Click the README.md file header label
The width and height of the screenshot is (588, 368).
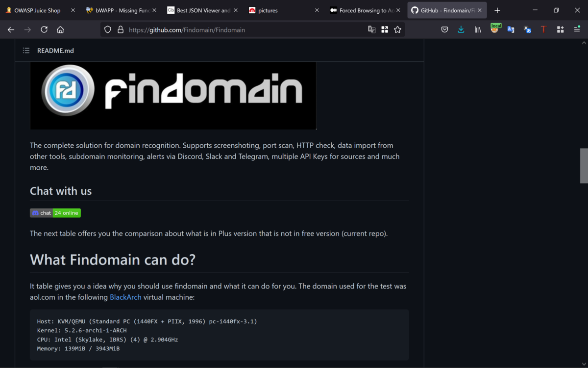point(55,51)
